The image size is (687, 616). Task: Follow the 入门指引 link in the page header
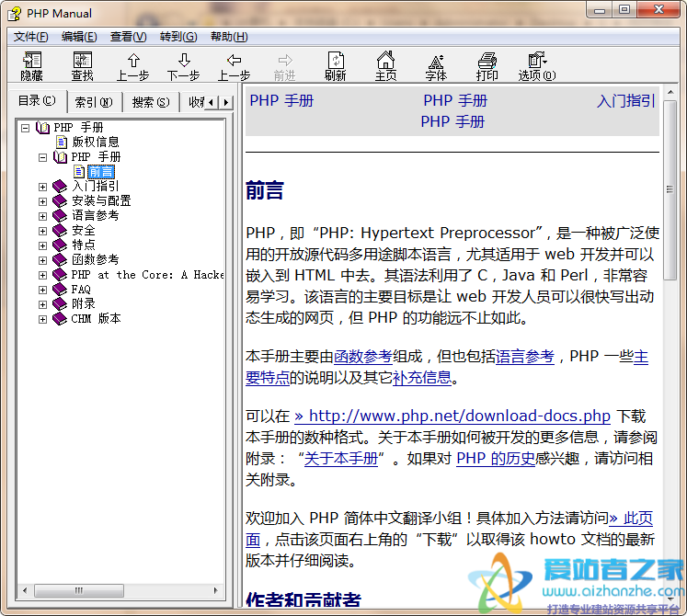pyautogui.click(x=626, y=101)
